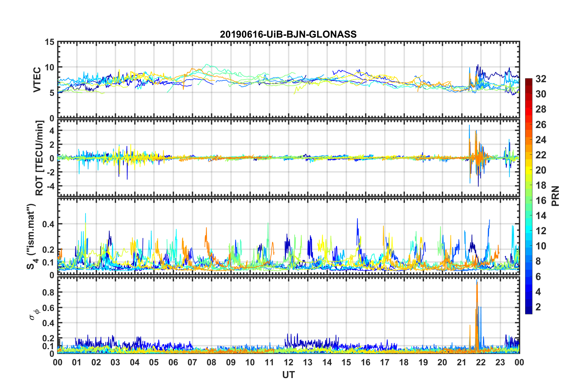Click the 14 tick on PRN colorbar
The image size is (577, 392).
click(x=541, y=215)
